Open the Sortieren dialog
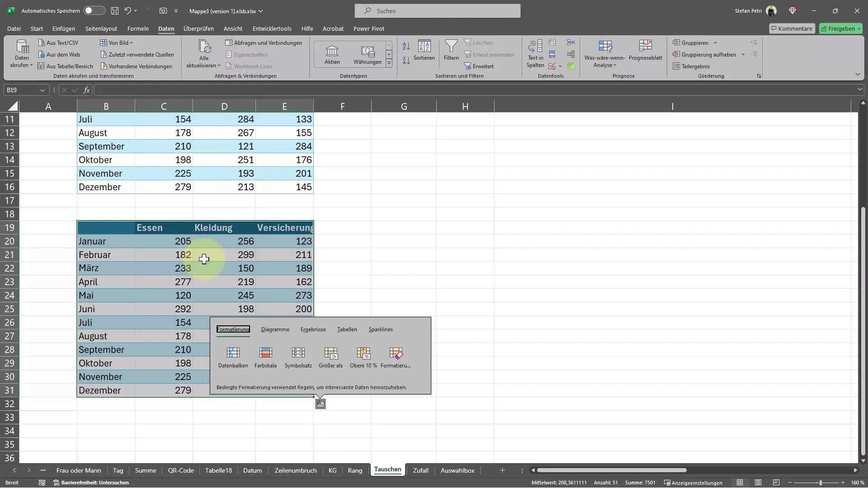The width and height of the screenshot is (868, 488). [x=424, y=50]
